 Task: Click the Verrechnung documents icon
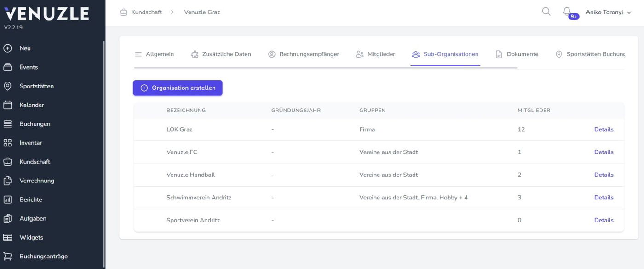click(7, 181)
